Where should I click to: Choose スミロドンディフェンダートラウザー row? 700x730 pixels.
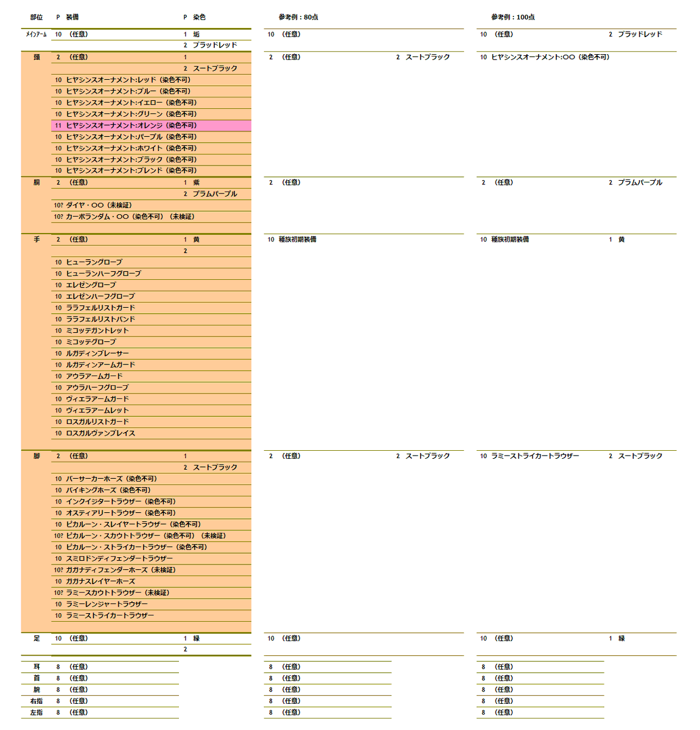click(x=151, y=559)
